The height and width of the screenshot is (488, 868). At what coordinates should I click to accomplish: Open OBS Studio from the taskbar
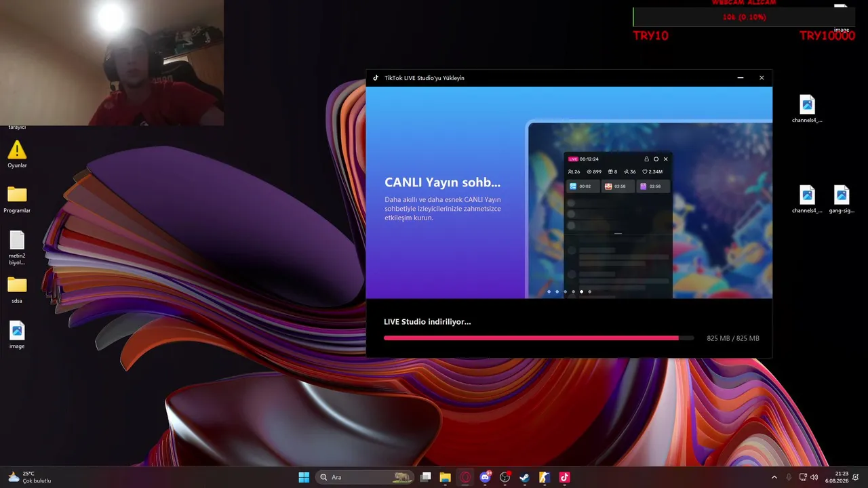(x=505, y=477)
